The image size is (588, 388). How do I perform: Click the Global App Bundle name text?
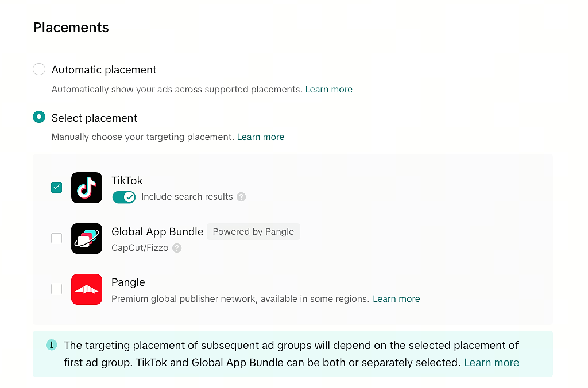[x=157, y=232]
